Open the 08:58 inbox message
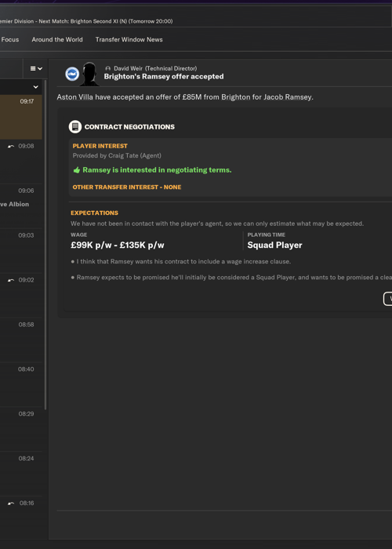392x549 pixels. point(21,340)
